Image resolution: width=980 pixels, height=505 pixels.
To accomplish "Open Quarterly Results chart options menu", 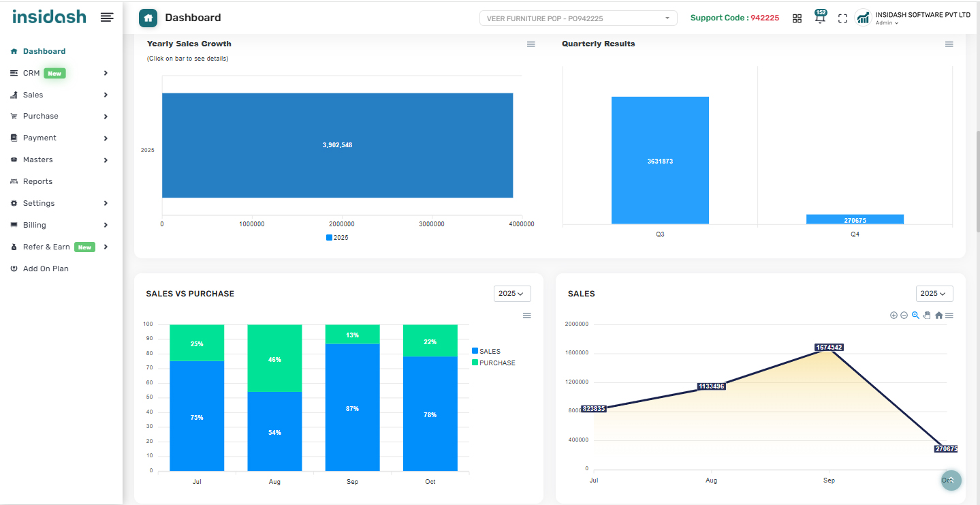I will click(949, 44).
